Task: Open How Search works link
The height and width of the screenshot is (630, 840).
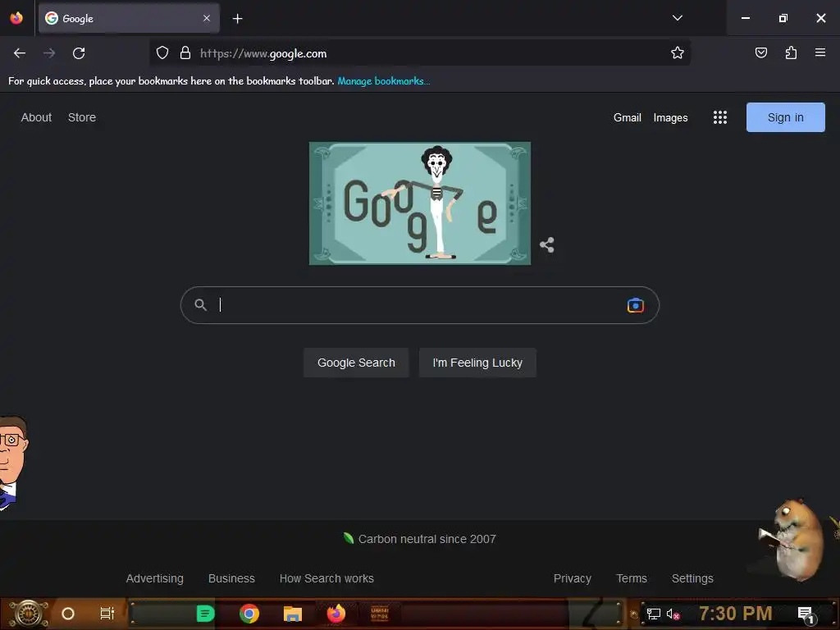Action: [326, 578]
